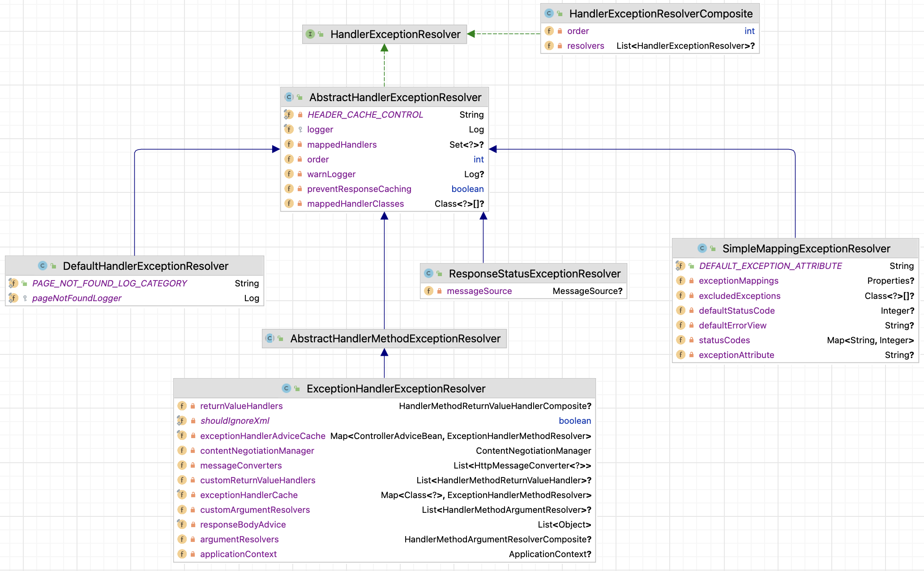Select the applicationContext field row
Screen dimensions: 924x571
(x=238, y=554)
